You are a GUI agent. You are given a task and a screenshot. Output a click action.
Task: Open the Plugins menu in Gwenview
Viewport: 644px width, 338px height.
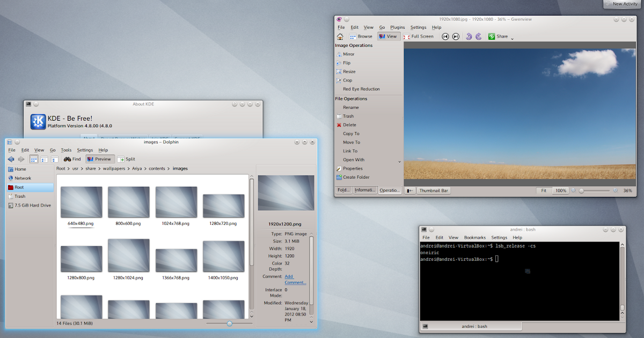point(397,27)
